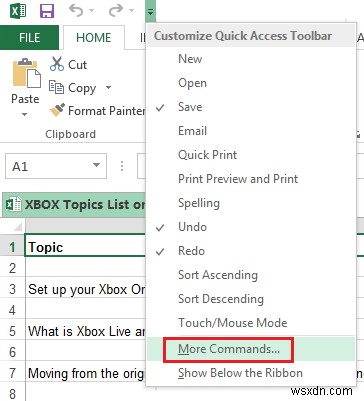Choose Open in the toolbar menu
The width and height of the screenshot is (364, 401).
251,83
